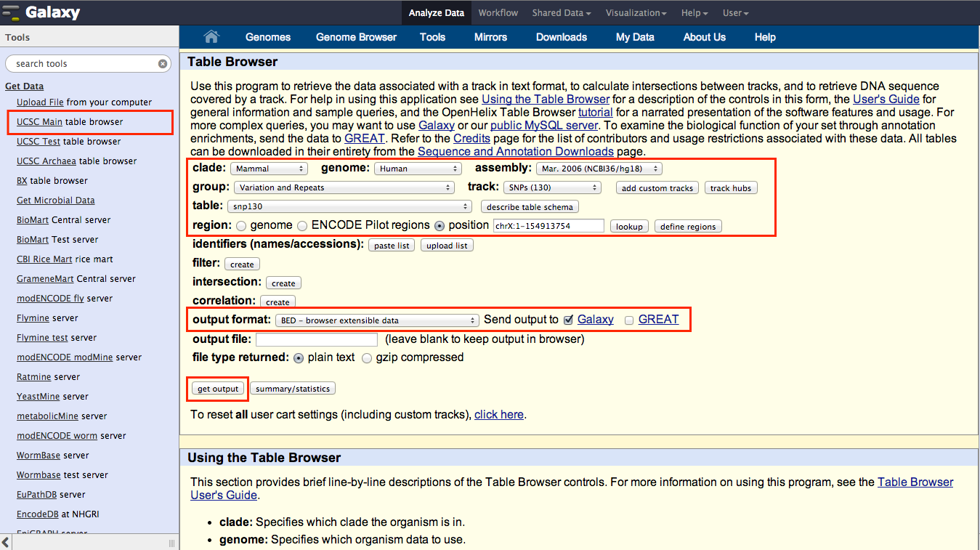Open the genome dropdown showing Human
This screenshot has height=550, width=980.
coord(418,169)
